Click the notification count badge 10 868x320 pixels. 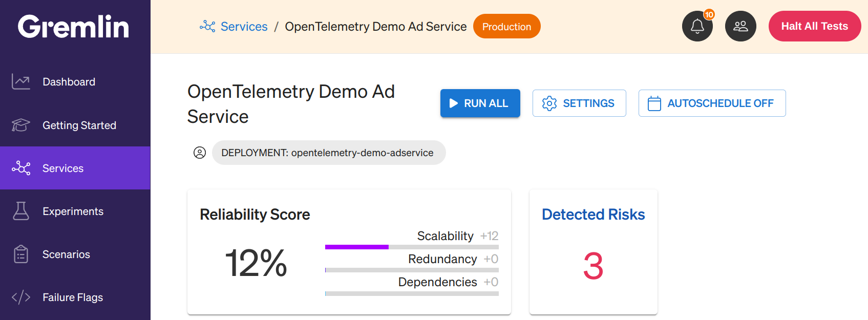coord(709,15)
